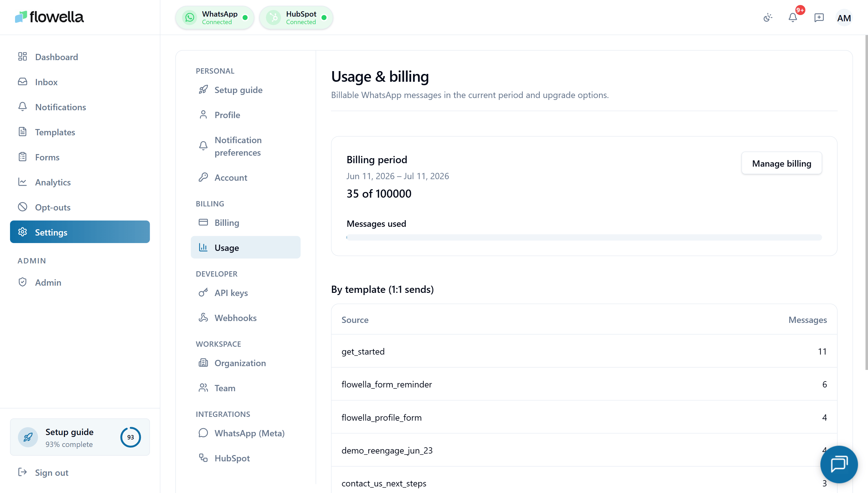Click the 93 progress ring
Screen dimensions: 868x493
131,437
